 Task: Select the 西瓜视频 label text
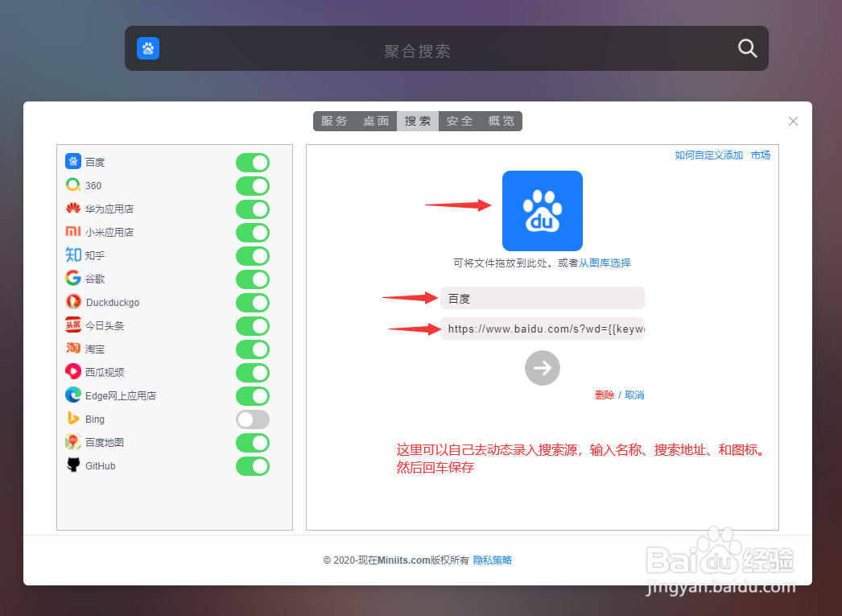pyautogui.click(x=105, y=372)
